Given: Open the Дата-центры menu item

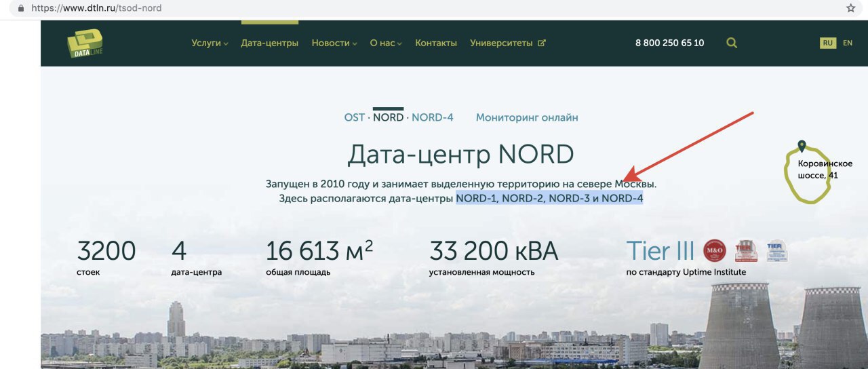Looking at the screenshot, I should point(269,43).
